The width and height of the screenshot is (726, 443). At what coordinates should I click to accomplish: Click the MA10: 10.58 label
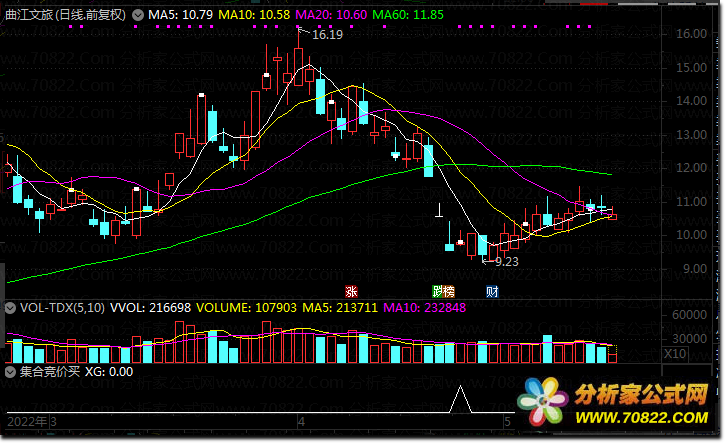[x=254, y=15]
